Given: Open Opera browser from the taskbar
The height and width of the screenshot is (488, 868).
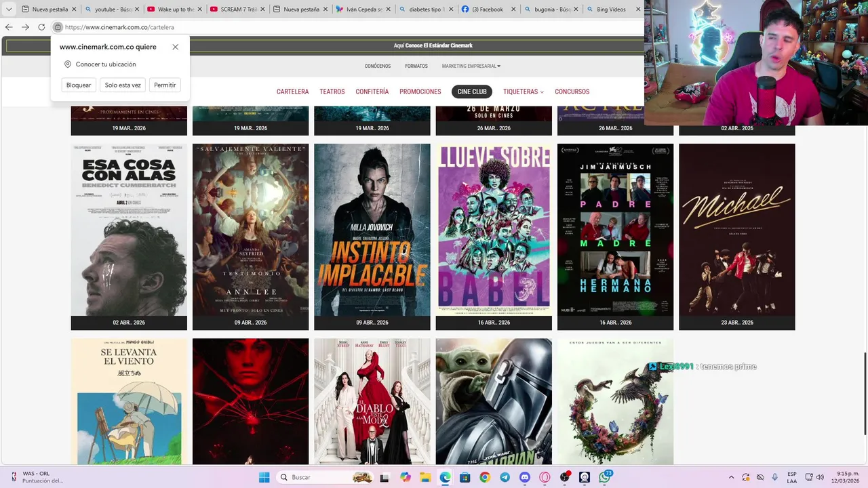Looking at the screenshot, I should point(545,477).
